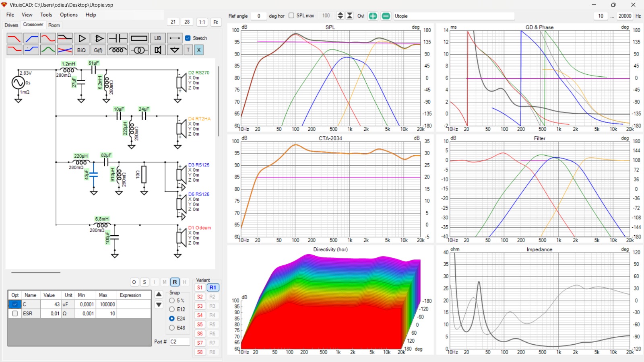
Task: Add the buffer amplifier triangle component
Action: tap(82, 38)
